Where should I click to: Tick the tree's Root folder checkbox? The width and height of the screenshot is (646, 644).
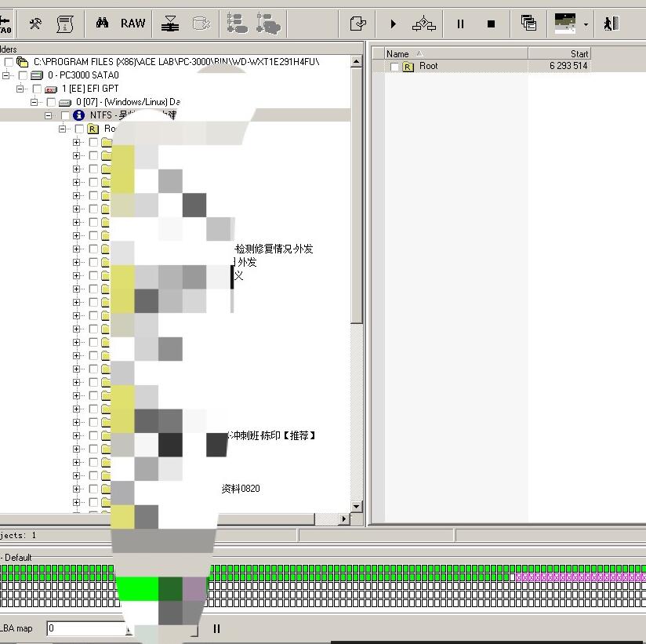[x=79, y=129]
